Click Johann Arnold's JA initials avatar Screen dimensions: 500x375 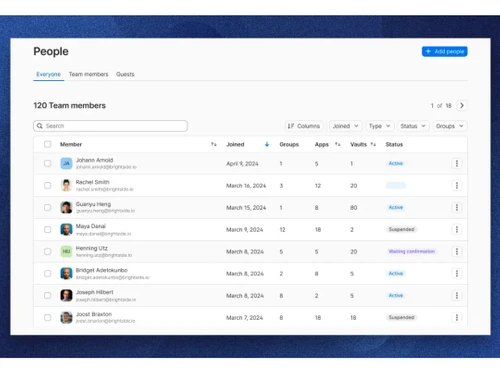point(66,163)
